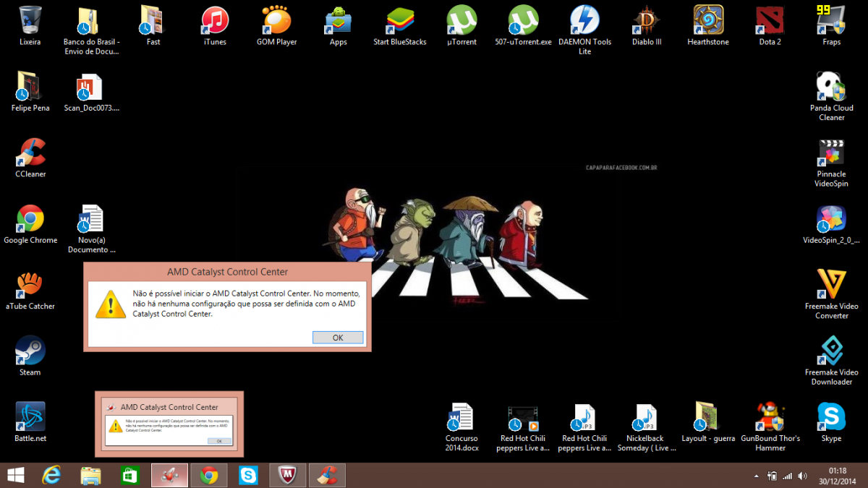
Task: Open Skype from the taskbar
Action: tap(249, 475)
